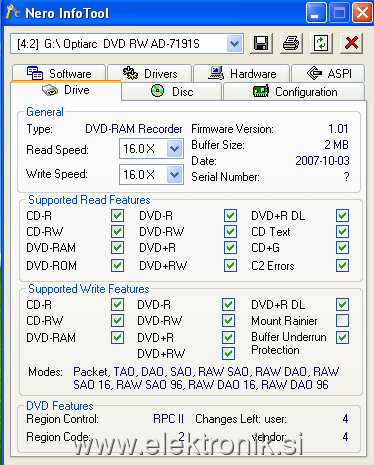Close the Nero InfoTool window

coord(362,13)
